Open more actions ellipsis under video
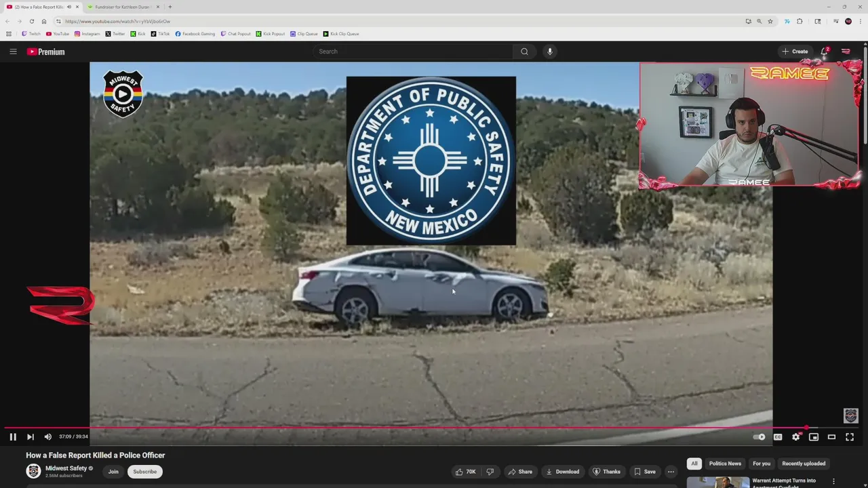This screenshot has height=488, width=868. [x=671, y=472]
